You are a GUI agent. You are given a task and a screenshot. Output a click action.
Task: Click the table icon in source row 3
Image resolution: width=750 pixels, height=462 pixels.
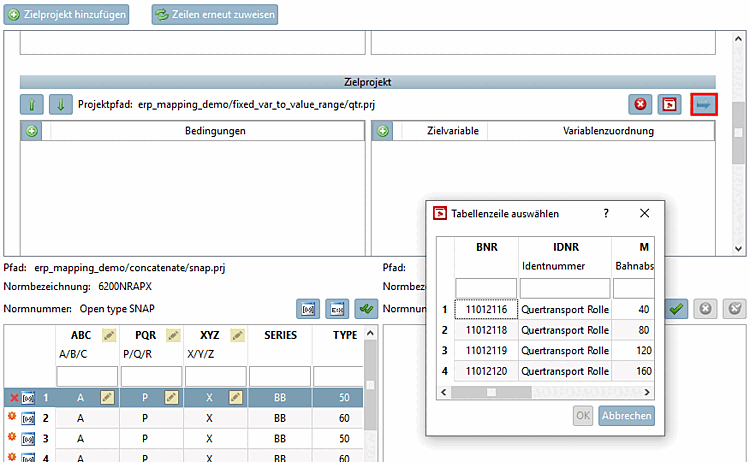tap(28, 439)
